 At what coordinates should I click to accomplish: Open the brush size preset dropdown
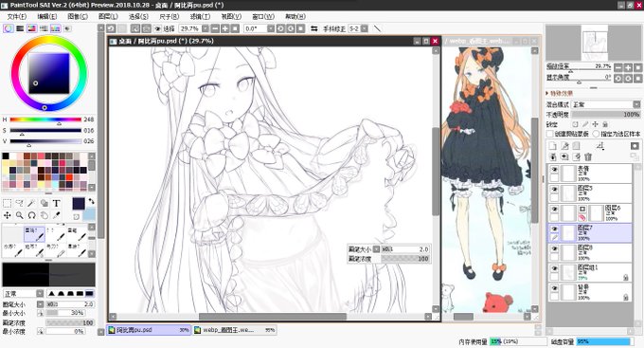click(40, 304)
